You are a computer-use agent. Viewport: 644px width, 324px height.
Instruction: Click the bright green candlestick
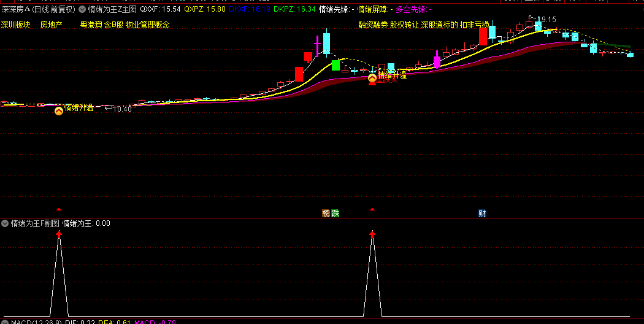(x=335, y=66)
